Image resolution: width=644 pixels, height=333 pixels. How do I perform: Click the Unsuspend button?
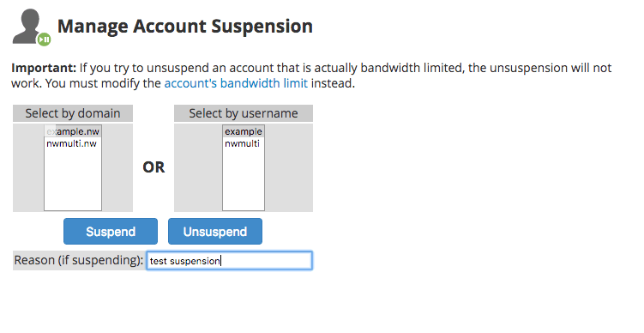(215, 232)
